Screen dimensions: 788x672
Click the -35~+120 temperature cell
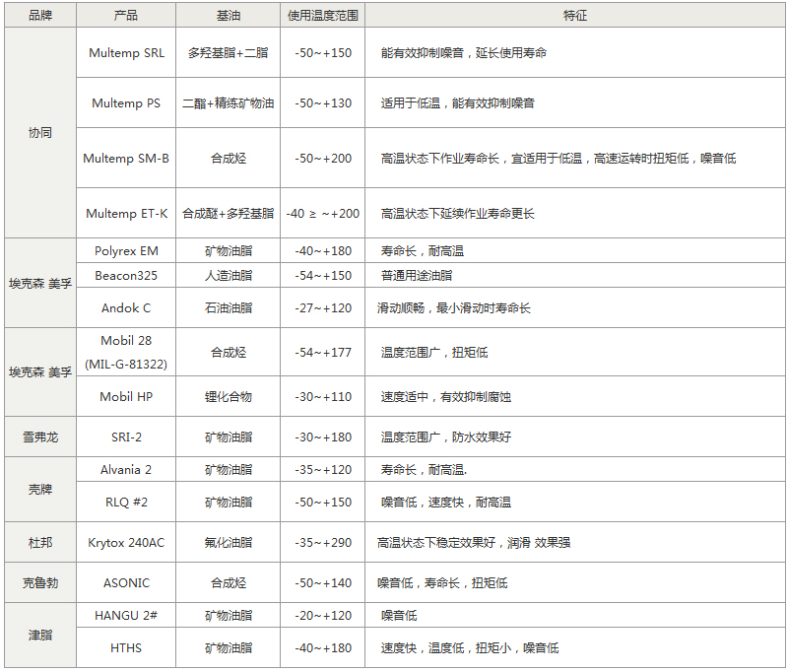tap(323, 469)
